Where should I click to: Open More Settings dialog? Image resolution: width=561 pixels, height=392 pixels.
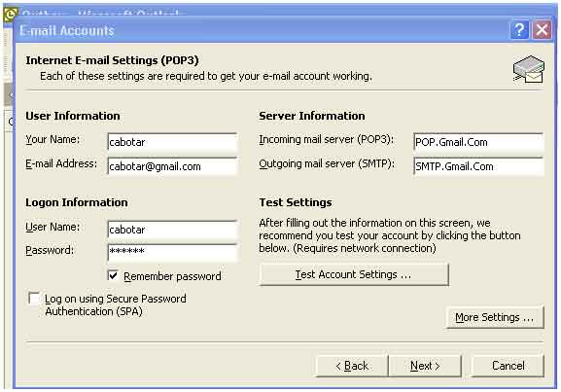click(495, 317)
